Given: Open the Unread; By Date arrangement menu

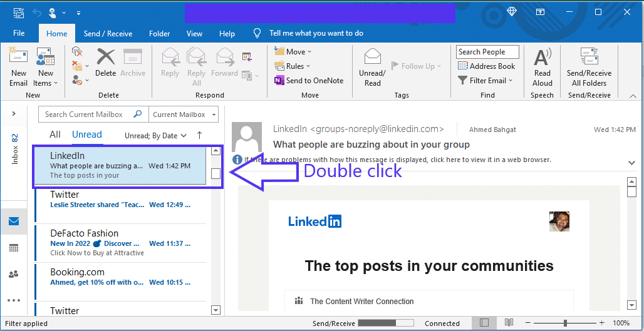Looking at the screenshot, I should [x=155, y=136].
